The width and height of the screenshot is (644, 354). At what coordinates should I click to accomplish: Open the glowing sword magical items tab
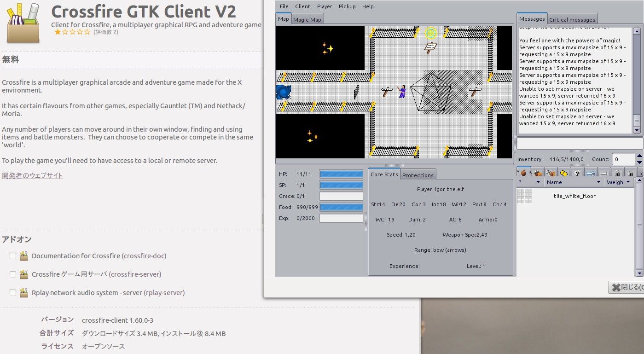591,173
